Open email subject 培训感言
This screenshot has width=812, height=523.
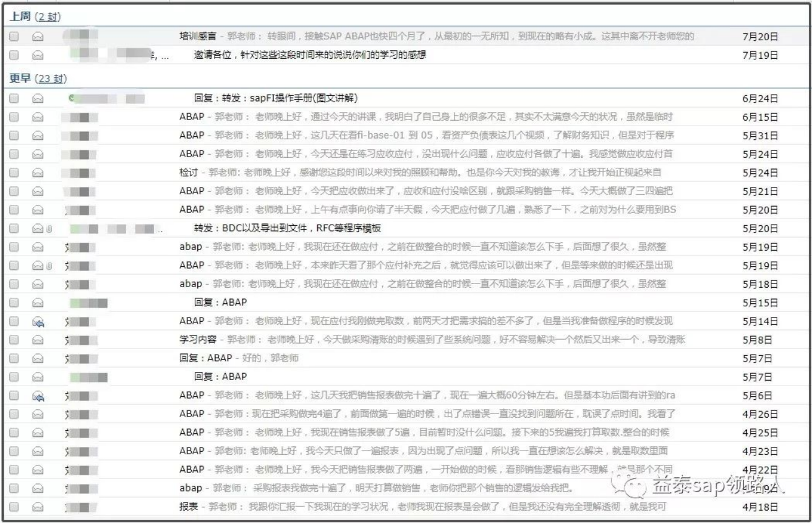point(199,37)
